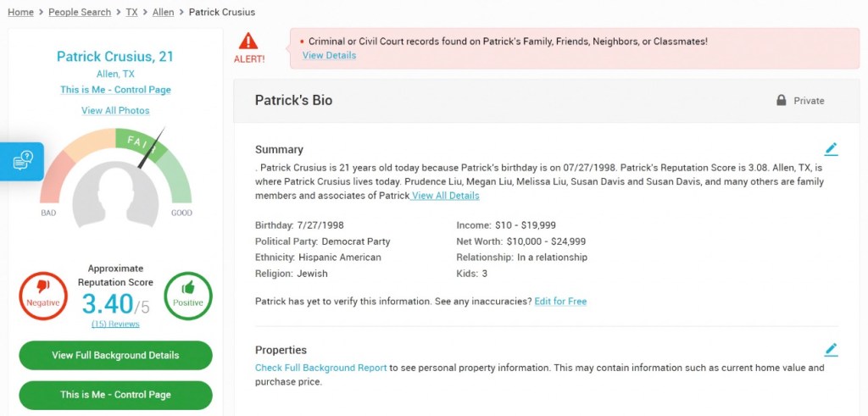868x416 pixels.
Task: Go to Home in breadcrumb
Action: click(20, 12)
